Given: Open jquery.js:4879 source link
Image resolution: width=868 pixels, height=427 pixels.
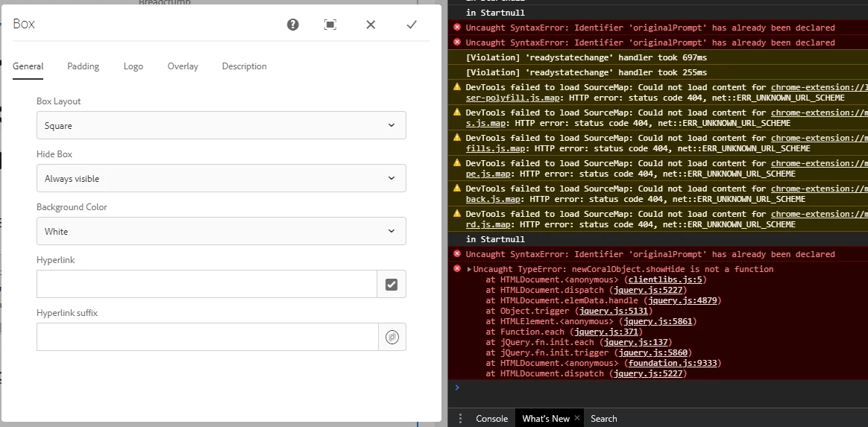Looking at the screenshot, I should click(682, 301).
